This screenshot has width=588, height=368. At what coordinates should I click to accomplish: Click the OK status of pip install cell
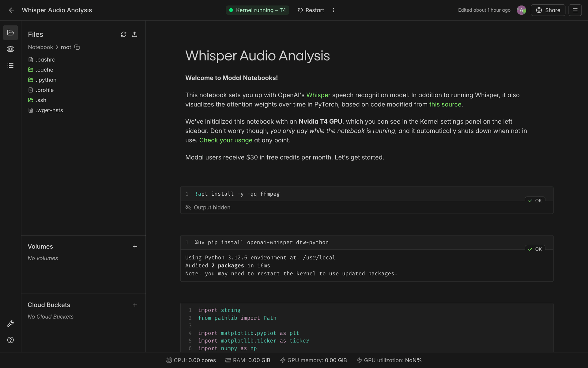535,249
